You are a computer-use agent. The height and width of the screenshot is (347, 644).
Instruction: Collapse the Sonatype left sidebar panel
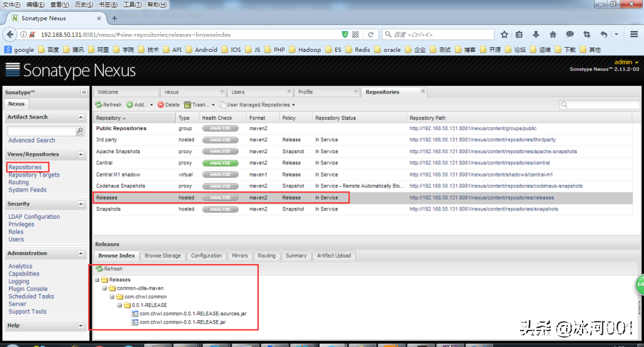[x=84, y=92]
